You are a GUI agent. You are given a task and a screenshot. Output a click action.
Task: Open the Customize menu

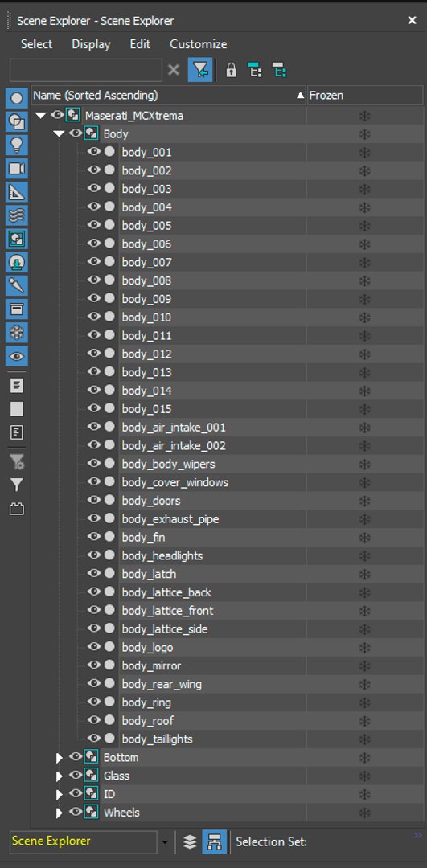(x=199, y=44)
